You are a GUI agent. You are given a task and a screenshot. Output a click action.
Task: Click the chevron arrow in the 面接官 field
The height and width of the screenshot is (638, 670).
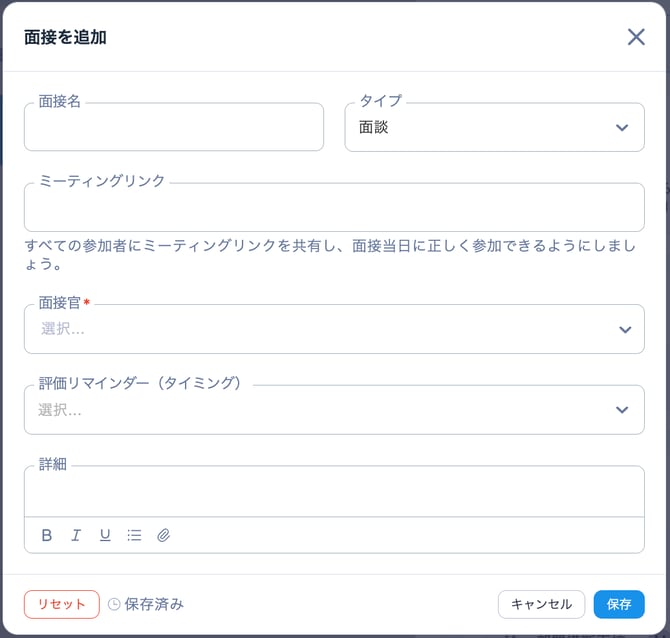coord(624,329)
